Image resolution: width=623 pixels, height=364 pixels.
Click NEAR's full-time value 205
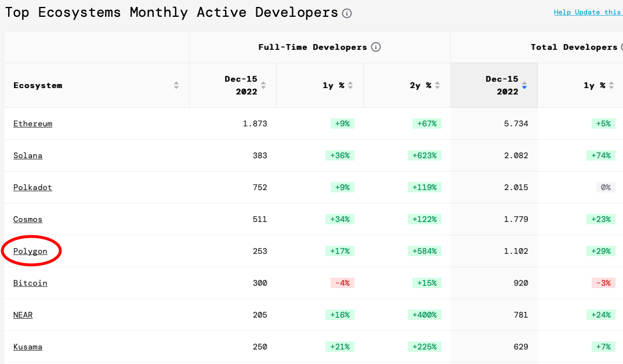coord(260,315)
